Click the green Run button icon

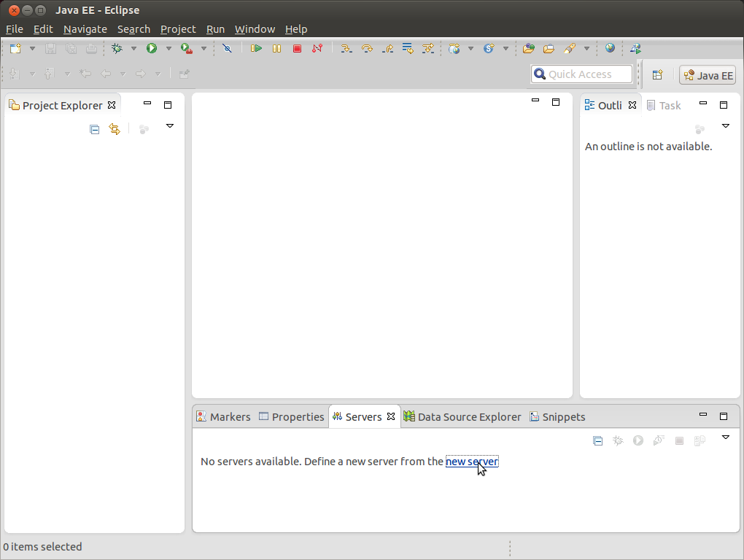[152, 48]
